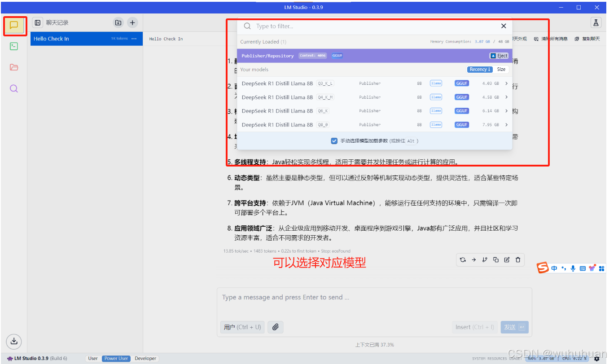Image resolution: width=609 pixels, height=364 pixels.
Task: Expand the Q3_K_L model row chevron
Action: point(506,83)
